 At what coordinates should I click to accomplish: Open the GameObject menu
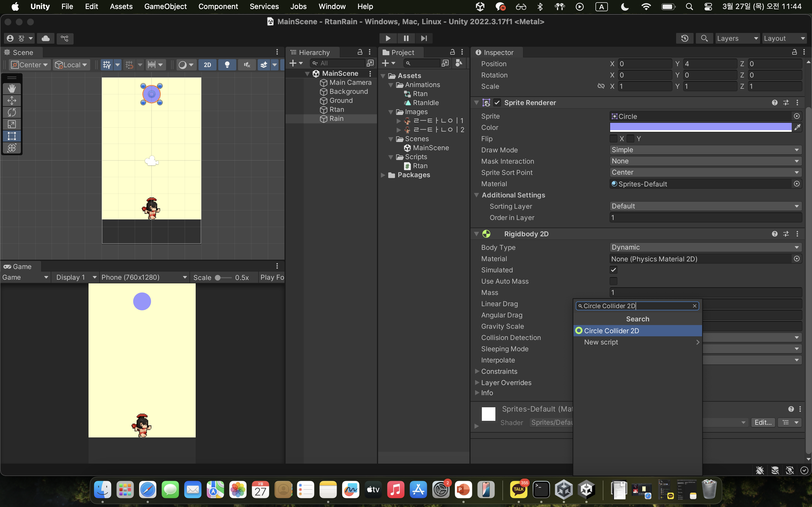(165, 6)
